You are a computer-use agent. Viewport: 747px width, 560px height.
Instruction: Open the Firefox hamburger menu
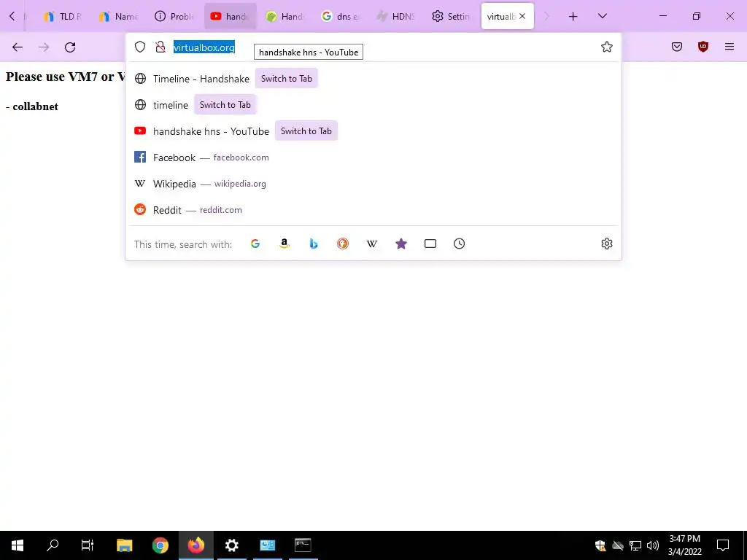[729, 47]
